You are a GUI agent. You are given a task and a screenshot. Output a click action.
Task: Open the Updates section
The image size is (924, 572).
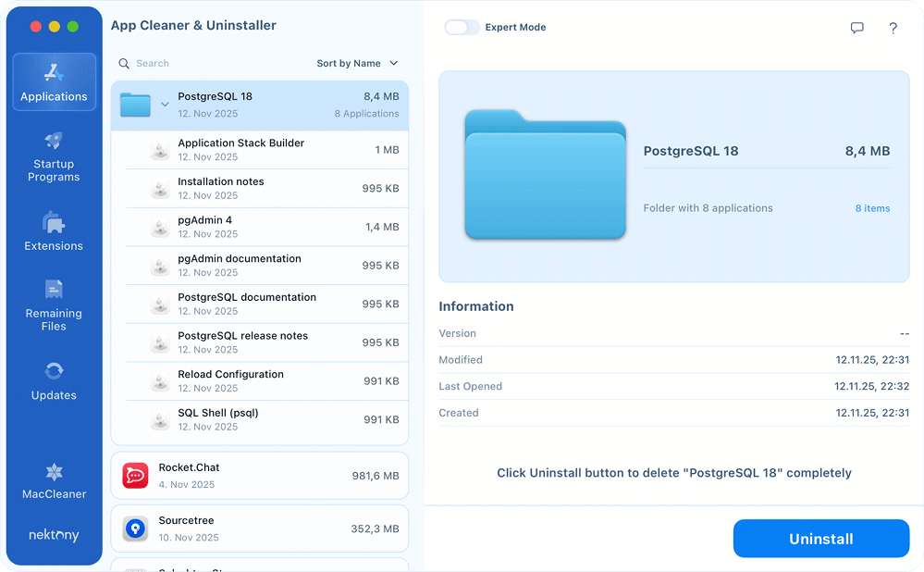click(54, 381)
